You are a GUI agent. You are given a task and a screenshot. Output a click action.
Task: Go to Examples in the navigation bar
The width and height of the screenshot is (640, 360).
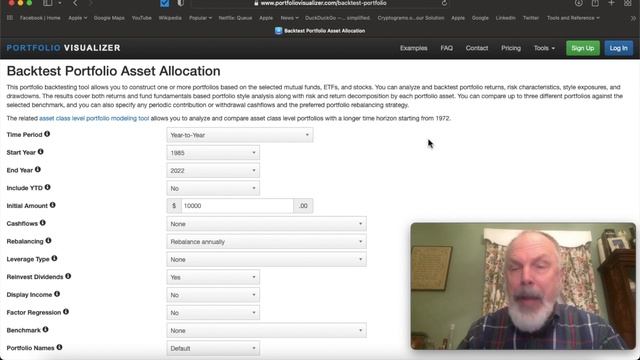point(413,48)
